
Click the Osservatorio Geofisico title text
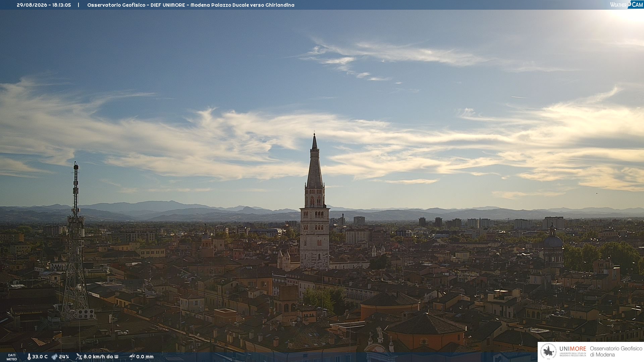click(x=116, y=5)
